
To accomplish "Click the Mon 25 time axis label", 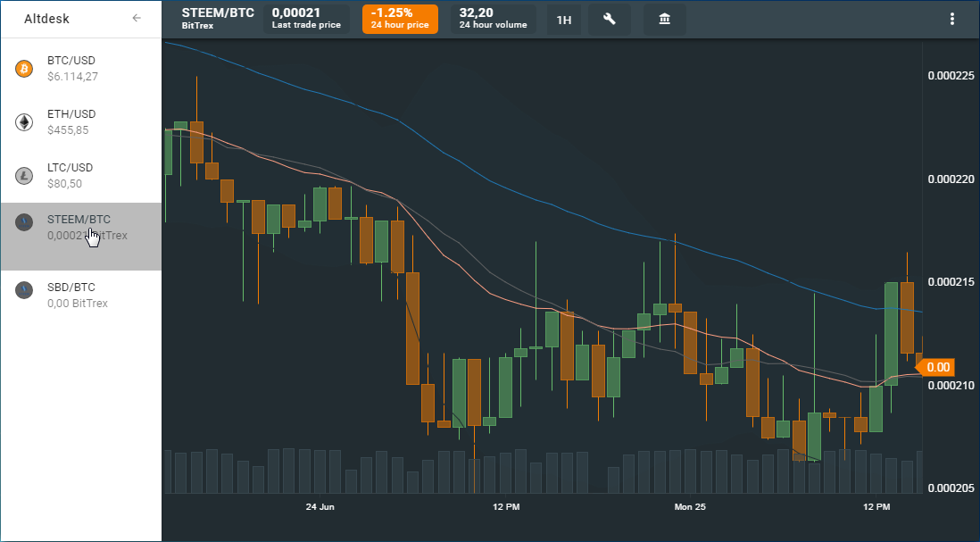I will [x=690, y=506].
